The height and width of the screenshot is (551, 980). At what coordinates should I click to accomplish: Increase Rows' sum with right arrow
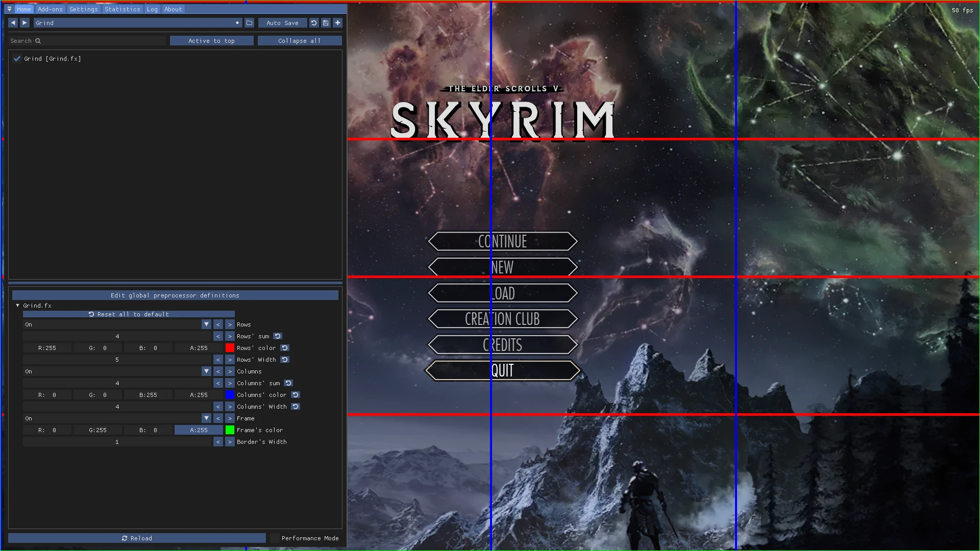tap(230, 336)
